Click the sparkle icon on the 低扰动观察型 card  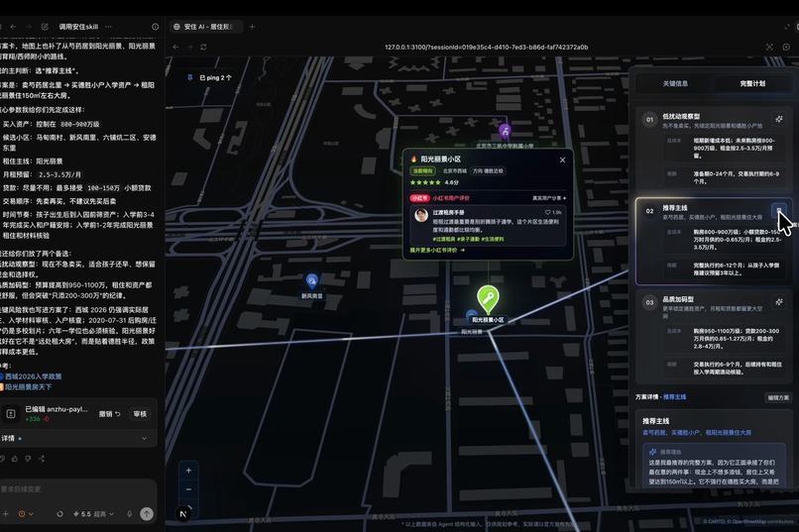778,119
